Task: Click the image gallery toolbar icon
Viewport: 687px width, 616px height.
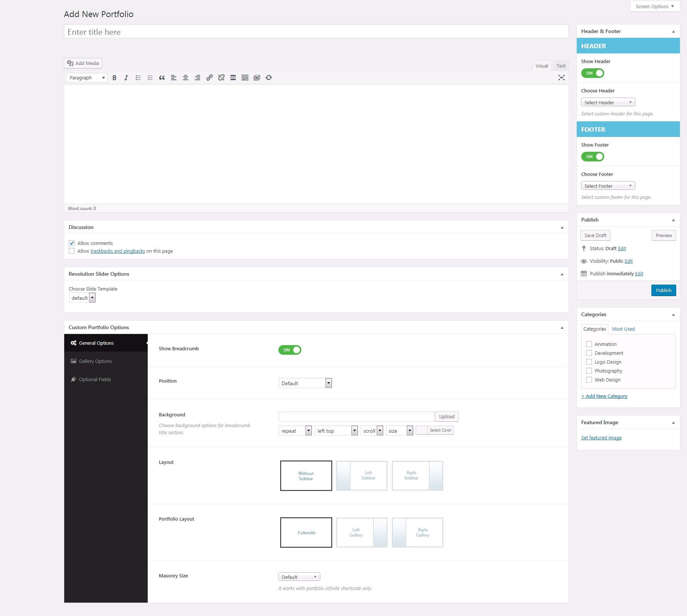Action: (x=257, y=78)
